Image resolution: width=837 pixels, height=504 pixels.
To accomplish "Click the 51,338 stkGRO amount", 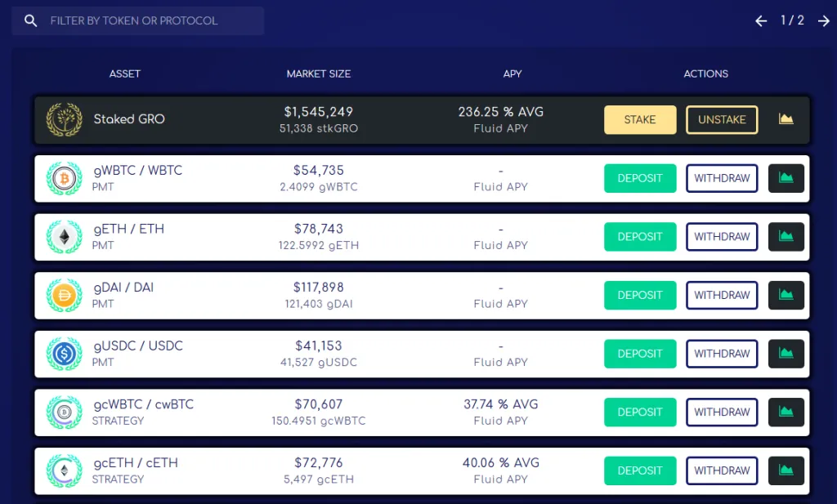I will [x=319, y=128].
